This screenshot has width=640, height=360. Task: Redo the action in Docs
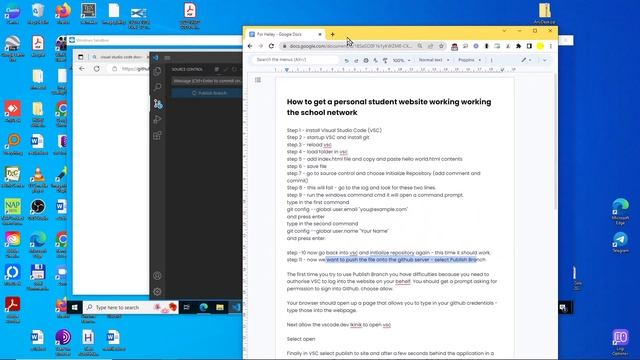point(356,60)
